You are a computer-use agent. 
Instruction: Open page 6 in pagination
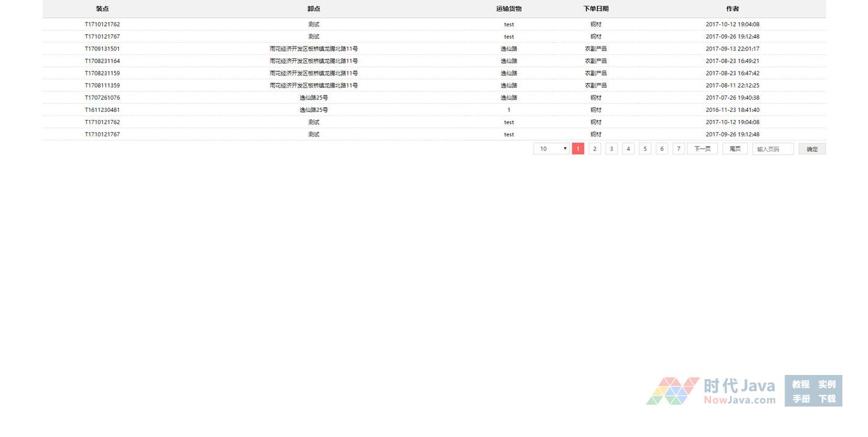662,149
